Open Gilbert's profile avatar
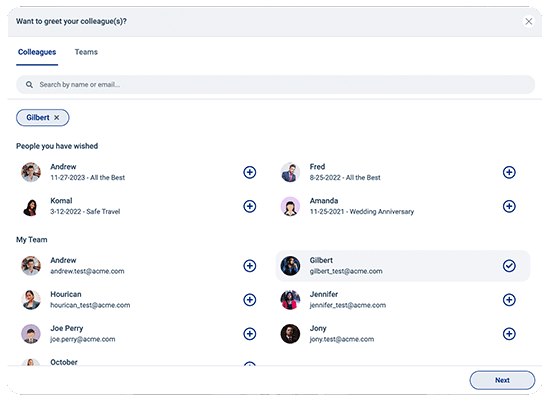550x400 pixels. tap(290, 266)
